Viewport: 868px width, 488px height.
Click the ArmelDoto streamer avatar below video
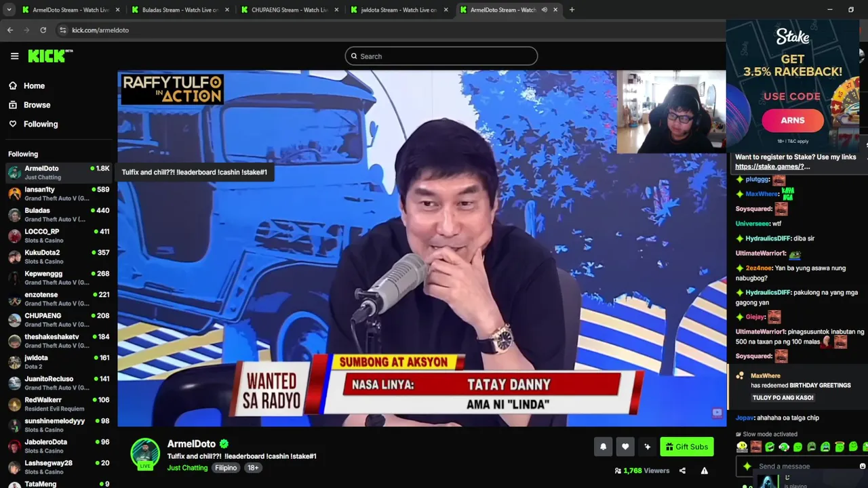pyautogui.click(x=145, y=453)
